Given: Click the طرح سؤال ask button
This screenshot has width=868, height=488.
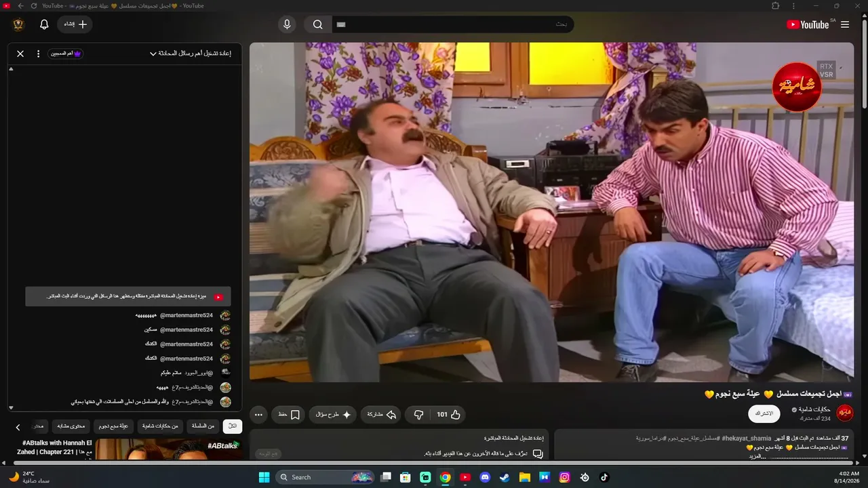Looking at the screenshot, I should pos(333,415).
